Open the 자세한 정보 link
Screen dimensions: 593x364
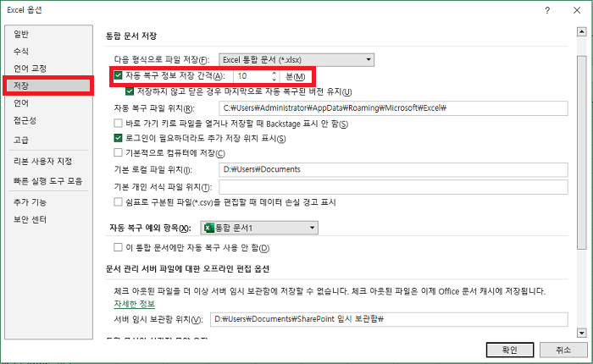[x=134, y=304]
